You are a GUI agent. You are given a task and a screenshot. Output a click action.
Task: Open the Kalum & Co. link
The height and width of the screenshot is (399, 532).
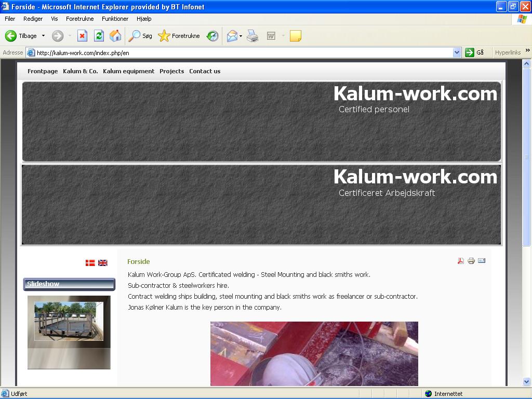click(81, 71)
